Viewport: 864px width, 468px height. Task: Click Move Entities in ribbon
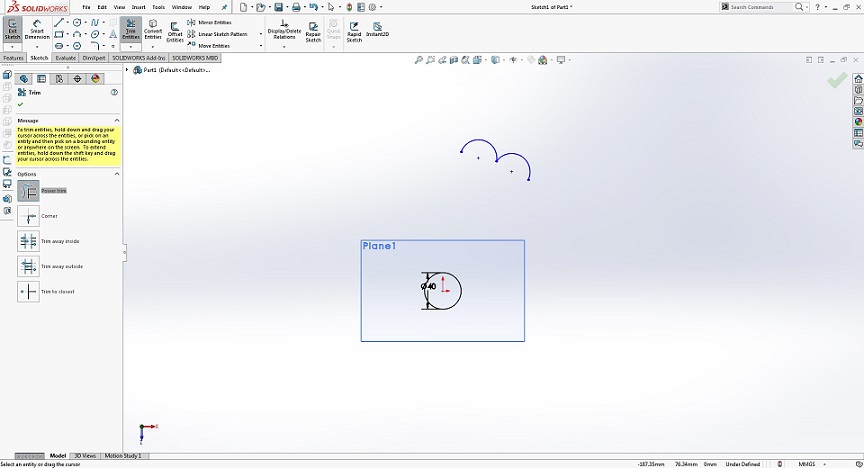coord(208,46)
